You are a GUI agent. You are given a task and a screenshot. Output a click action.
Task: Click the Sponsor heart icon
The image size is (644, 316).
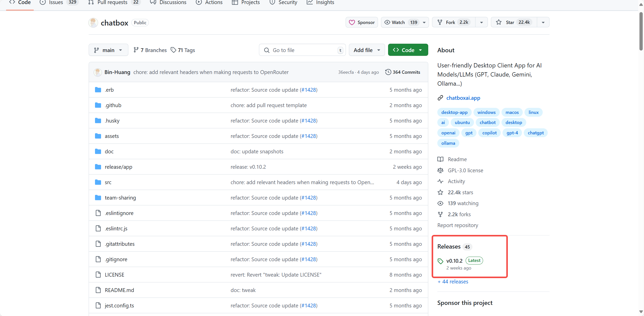pyautogui.click(x=352, y=22)
